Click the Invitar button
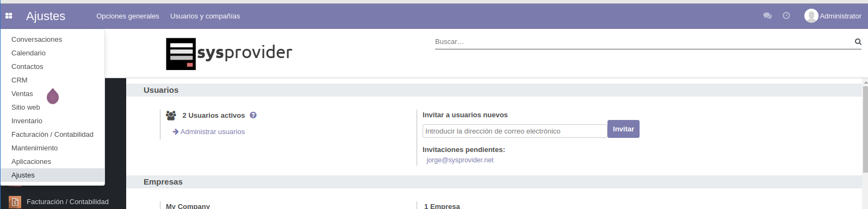Image resolution: width=868 pixels, height=209 pixels. click(x=623, y=129)
